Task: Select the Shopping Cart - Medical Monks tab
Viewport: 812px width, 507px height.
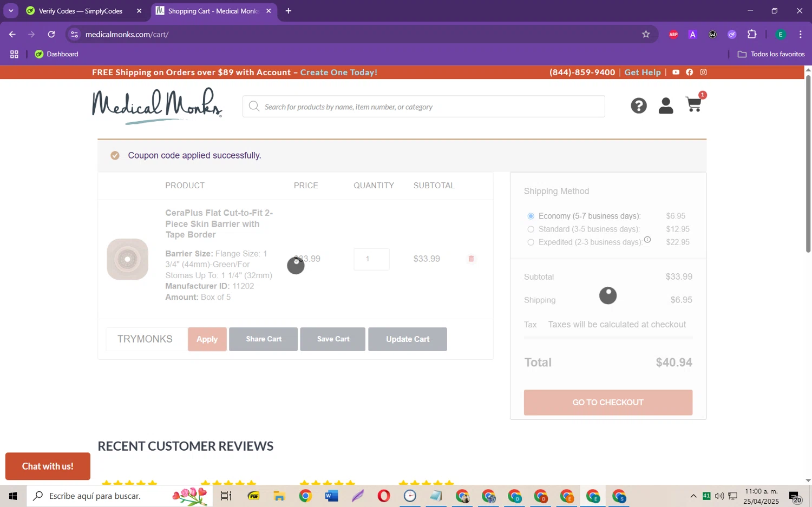Action: pos(213,11)
